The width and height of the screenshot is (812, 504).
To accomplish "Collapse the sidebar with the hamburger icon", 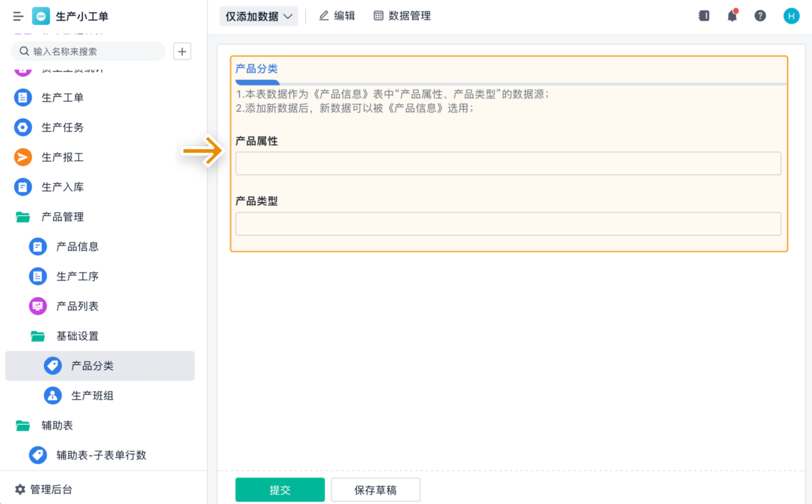I will tap(18, 16).
